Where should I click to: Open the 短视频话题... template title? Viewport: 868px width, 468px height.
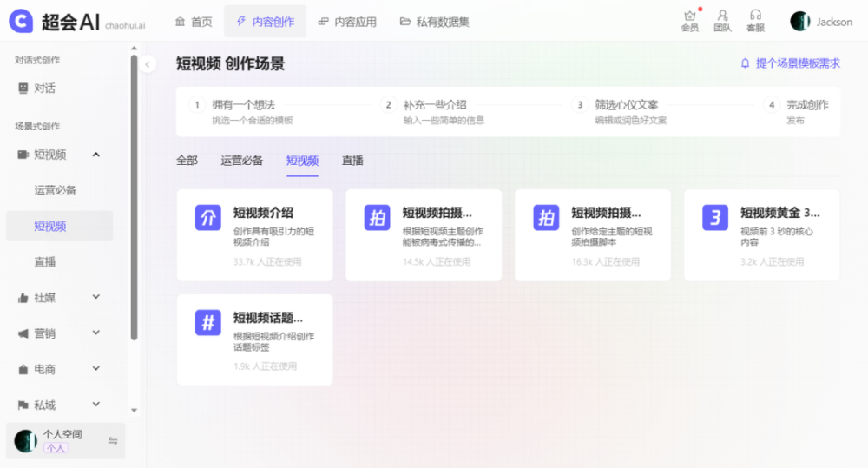tap(268, 318)
